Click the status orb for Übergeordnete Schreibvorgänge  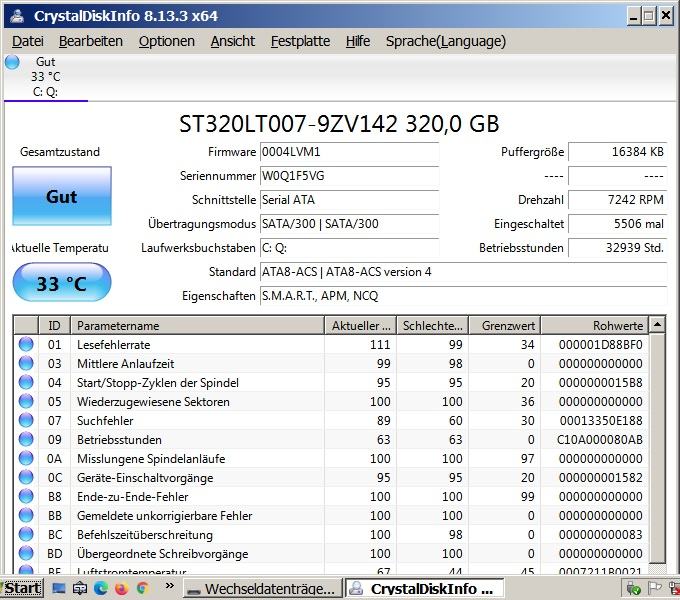coord(26,553)
